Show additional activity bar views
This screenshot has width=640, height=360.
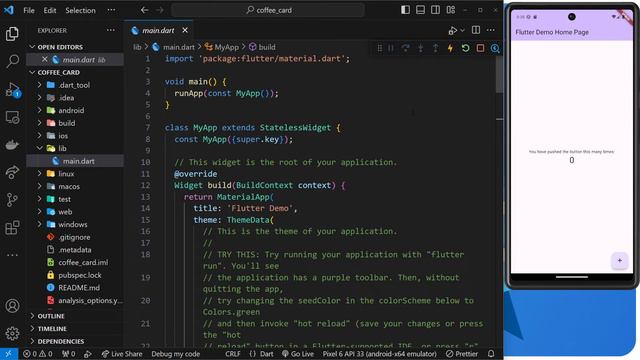tap(12, 255)
